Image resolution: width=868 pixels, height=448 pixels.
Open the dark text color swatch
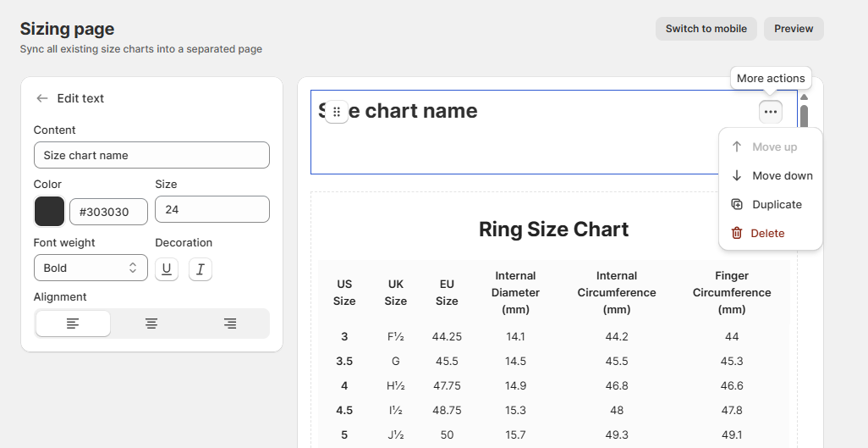(x=49, y=212)
